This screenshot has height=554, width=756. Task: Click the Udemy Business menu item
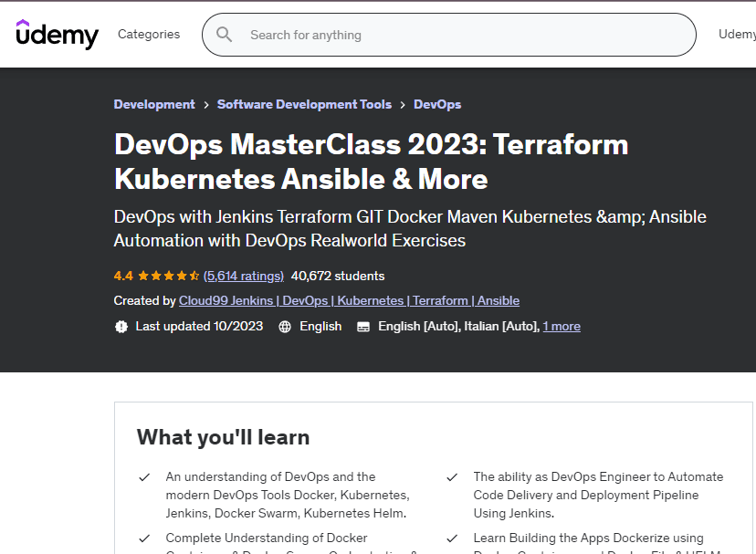737,35
